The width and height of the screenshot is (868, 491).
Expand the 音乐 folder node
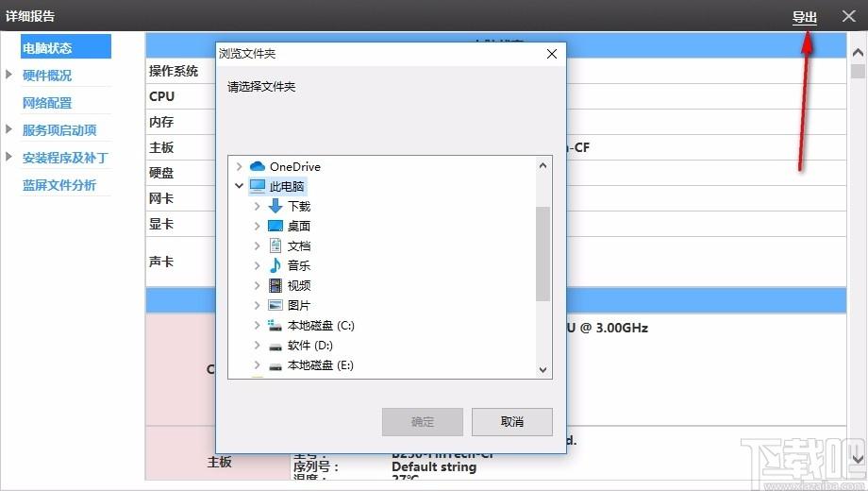click(x=257, y=265)
